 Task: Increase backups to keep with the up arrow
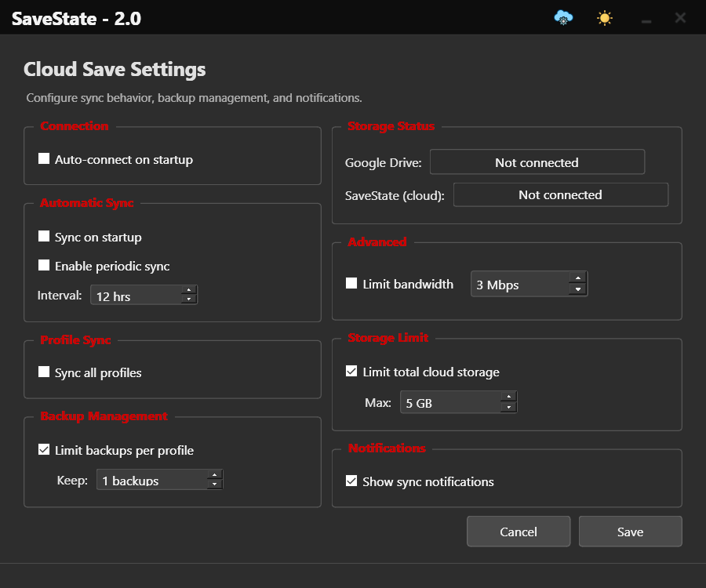[x=215, y=475]
